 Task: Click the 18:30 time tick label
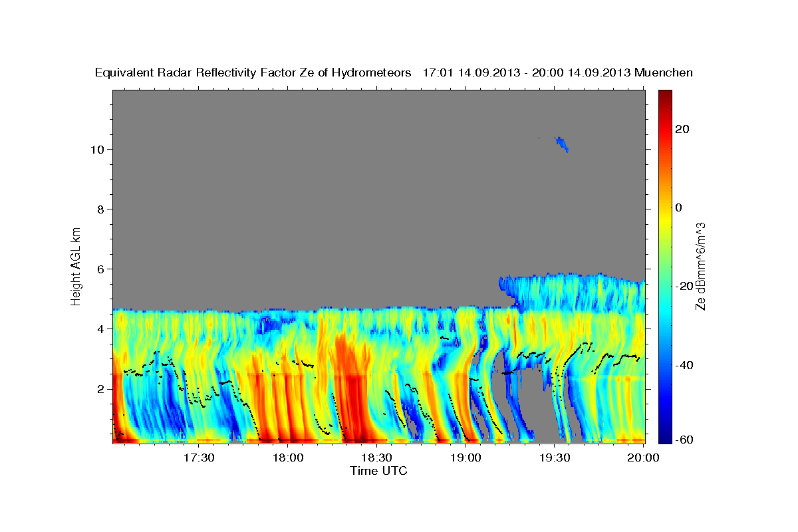pyautogui.click(x=376, y=458)
